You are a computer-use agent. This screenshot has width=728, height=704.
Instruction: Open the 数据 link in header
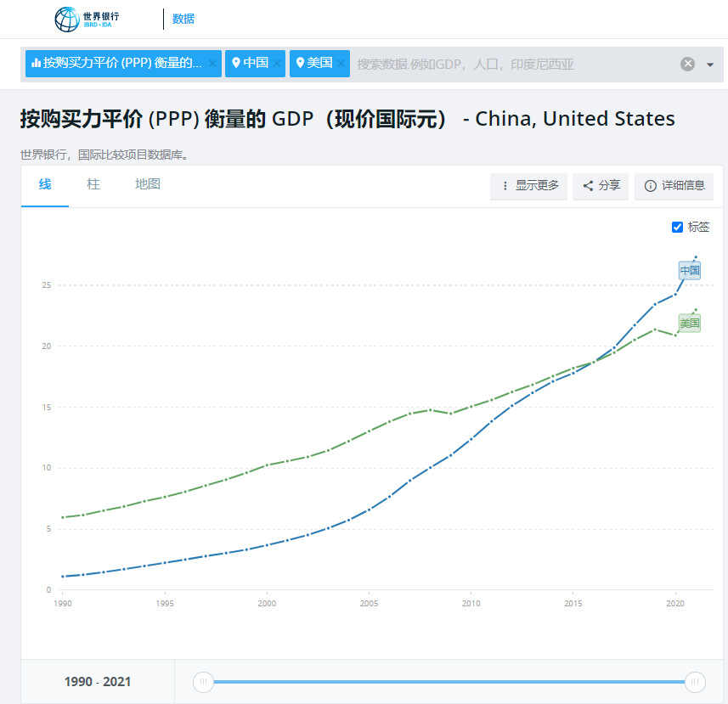pyautogui.click(x=183, y=19)
